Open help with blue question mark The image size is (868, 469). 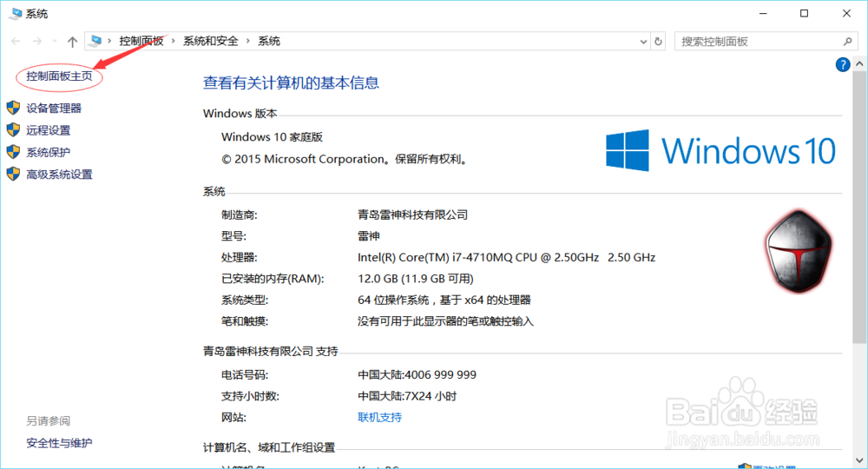pyautogui.click(x=843, y=65)
